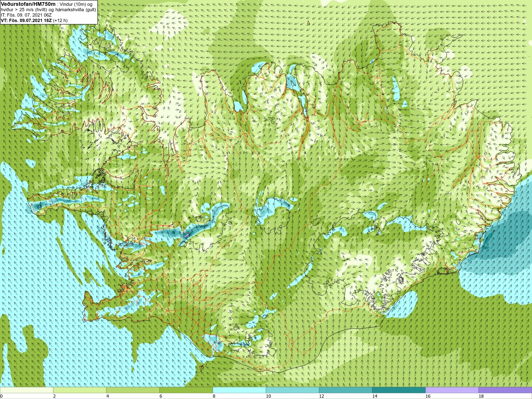Click the legend scale label '18'
This screenshot has width=532, height=399.
click(481, 396)
